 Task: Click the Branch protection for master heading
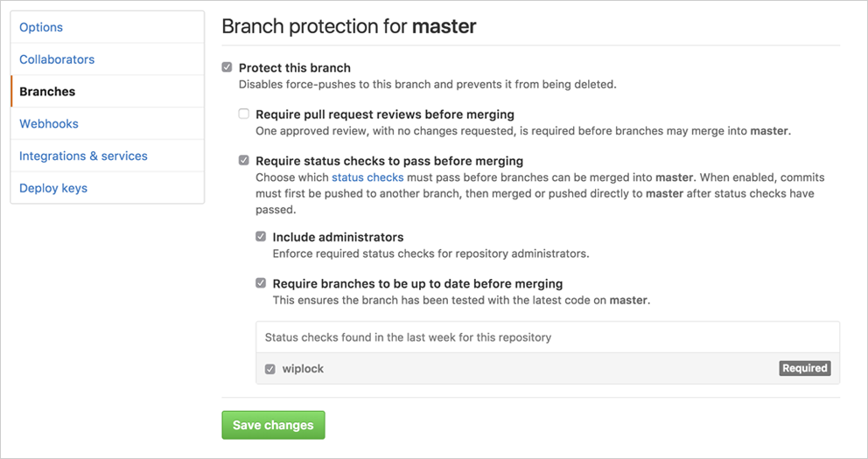tap(349, 26)
